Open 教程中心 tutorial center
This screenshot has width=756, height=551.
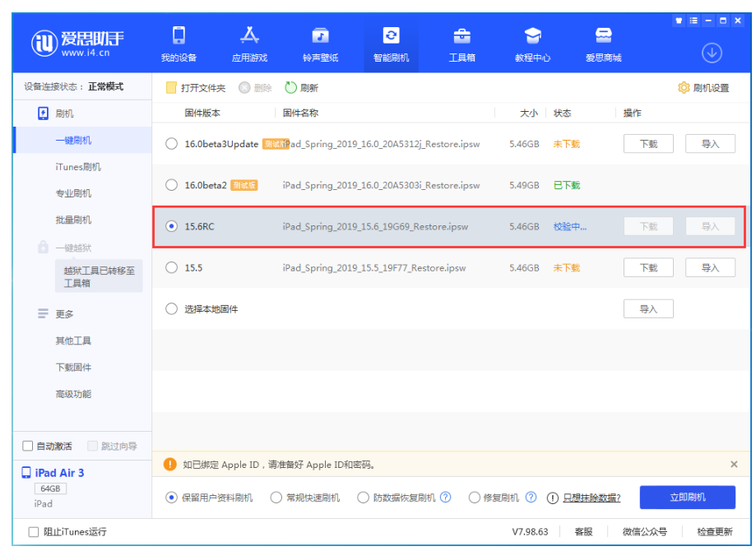click(x=532, y=36)
